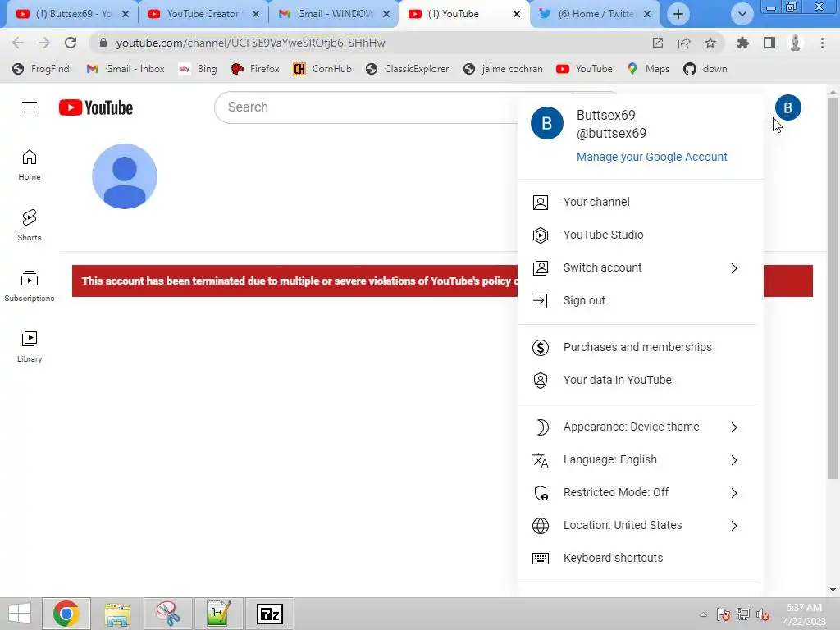Screen dimensions: 840x630
Task: Open the Bing bookmark
Action: click(198, 69)
